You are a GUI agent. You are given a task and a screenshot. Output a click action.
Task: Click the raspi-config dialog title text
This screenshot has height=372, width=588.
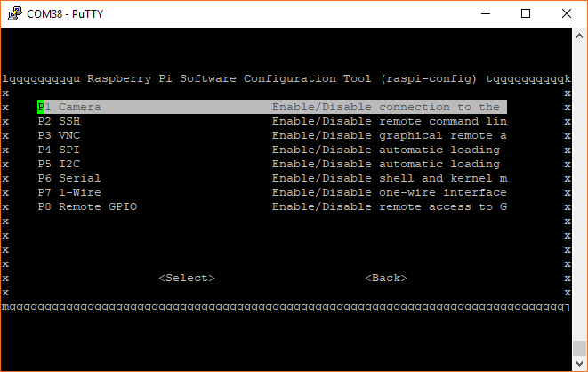(282, 78)
